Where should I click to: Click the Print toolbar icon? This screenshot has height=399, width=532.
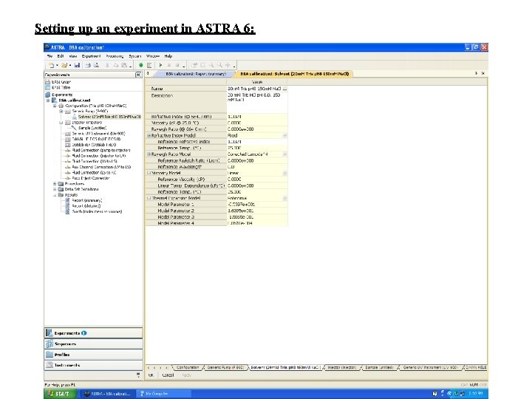tap(88, 65)
